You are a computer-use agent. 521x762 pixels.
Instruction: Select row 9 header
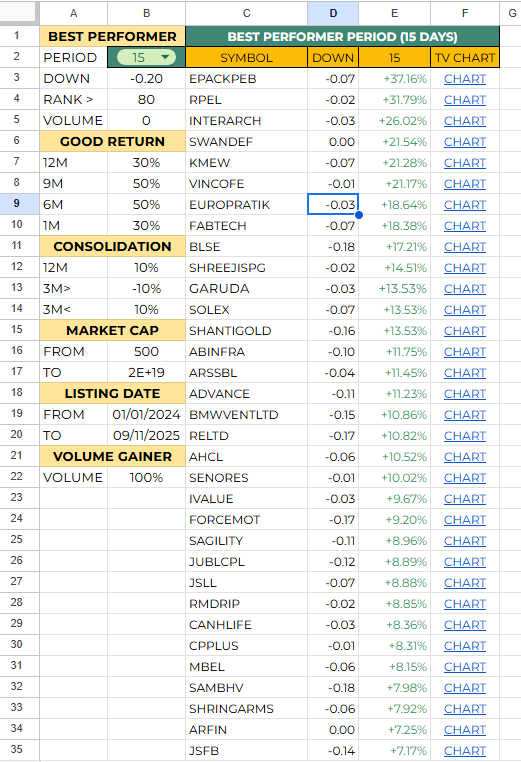[17, 203]
